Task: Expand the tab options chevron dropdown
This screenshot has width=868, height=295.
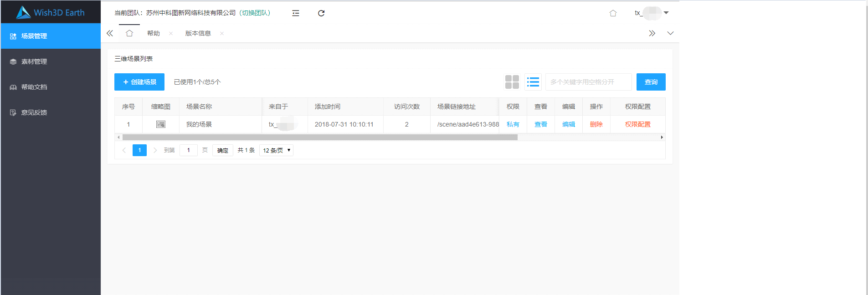Action: 670,33
